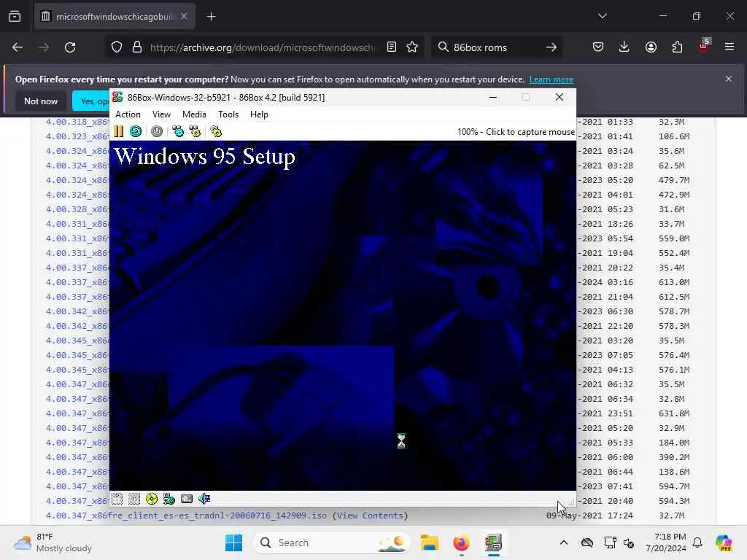The width and height of the screenshot is (747, 560).
Task: Click the hard disk status icon
Action: click(x=187, y=499)
